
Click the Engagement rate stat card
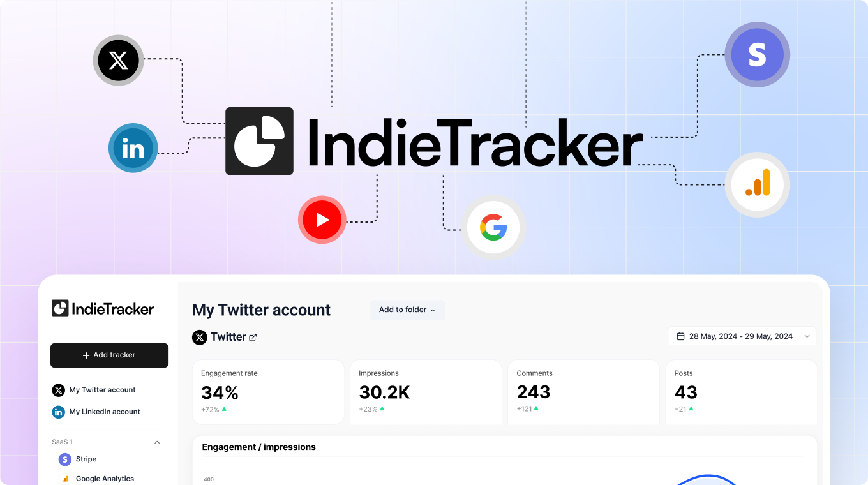click(x=268, y=392)
